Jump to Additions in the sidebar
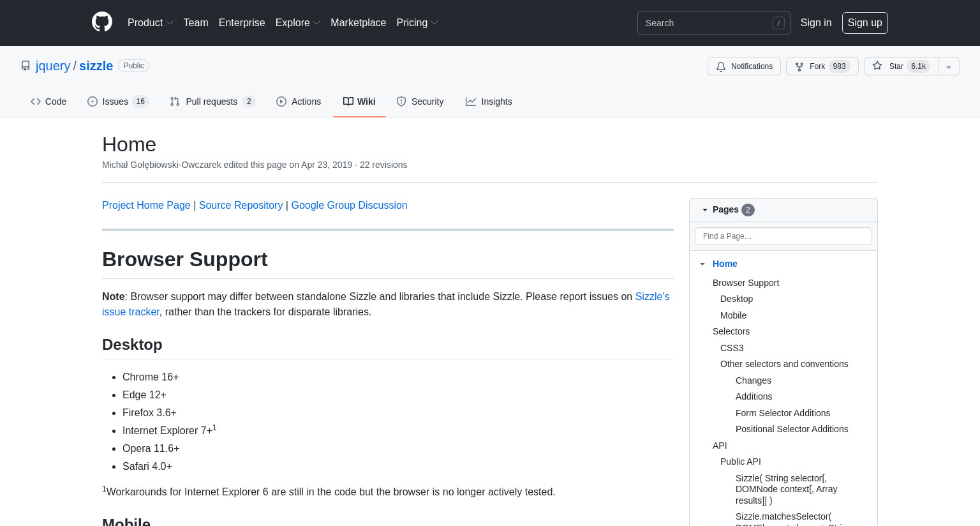The height and width of the screenshot is (526, 980). point(754,396)
